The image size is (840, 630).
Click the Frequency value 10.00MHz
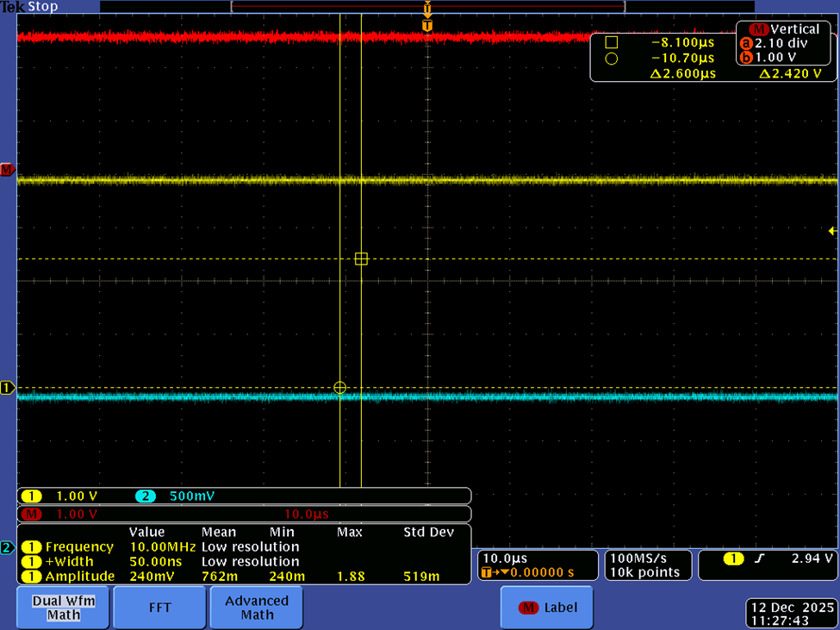pyautogui.click(x=162, y=547)
